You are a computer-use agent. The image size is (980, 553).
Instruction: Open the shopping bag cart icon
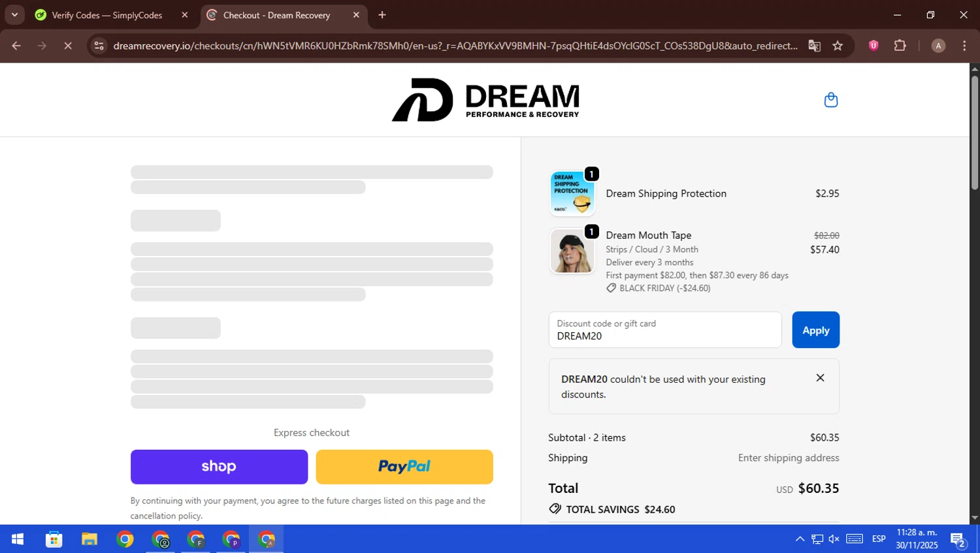tap(830, 100)
